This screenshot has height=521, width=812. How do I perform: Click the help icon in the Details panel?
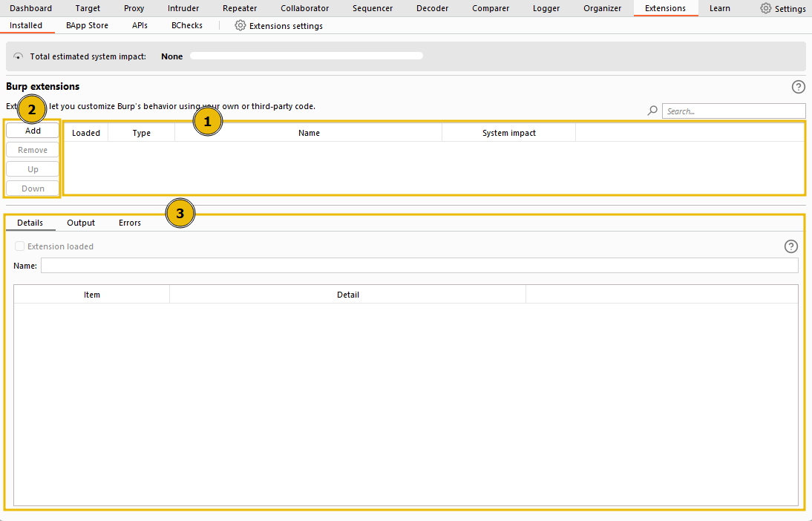[790, 246]
